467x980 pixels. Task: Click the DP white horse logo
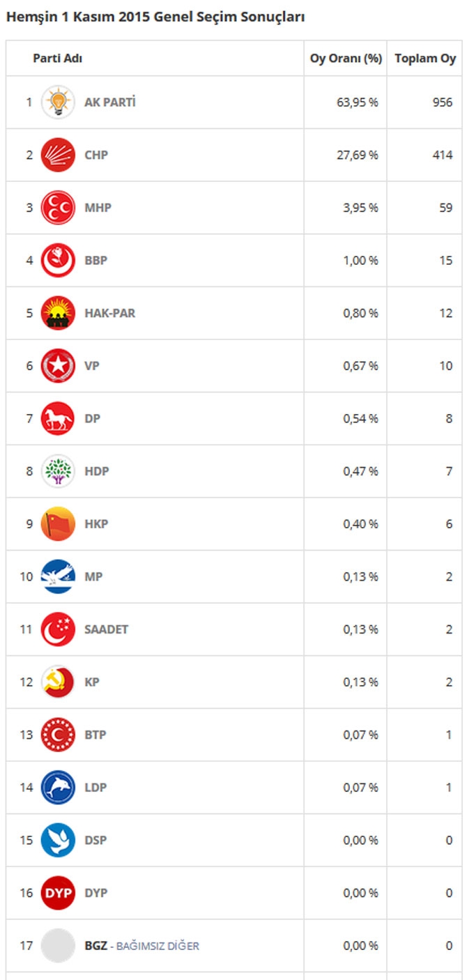coord(58,418)
